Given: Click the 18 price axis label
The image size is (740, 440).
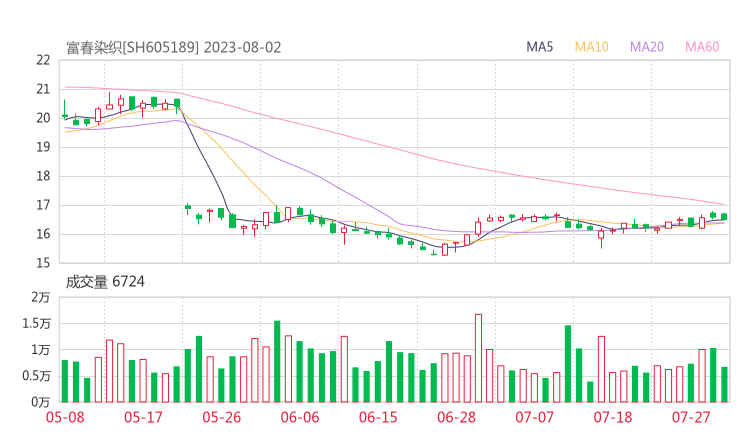Looking at the screenshot, I should tap(43, 176).
